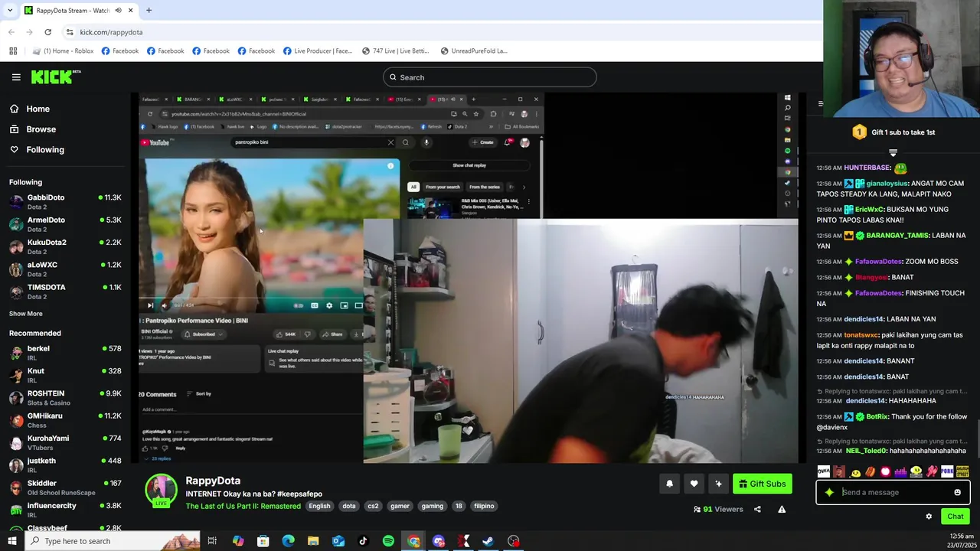Click the Windows taskbar search box
This screenshot has width=980, height=551.
pos(113,541)
